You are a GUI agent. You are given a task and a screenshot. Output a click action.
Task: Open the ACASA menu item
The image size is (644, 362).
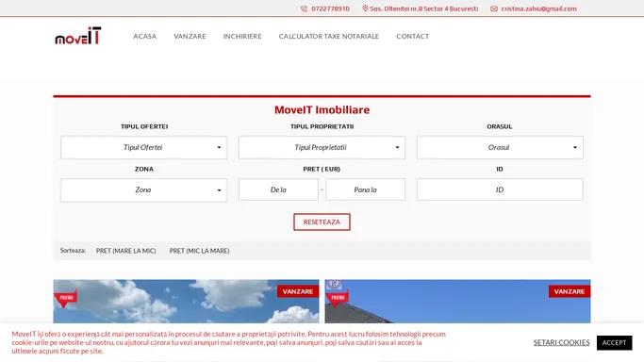pos(144,36)
